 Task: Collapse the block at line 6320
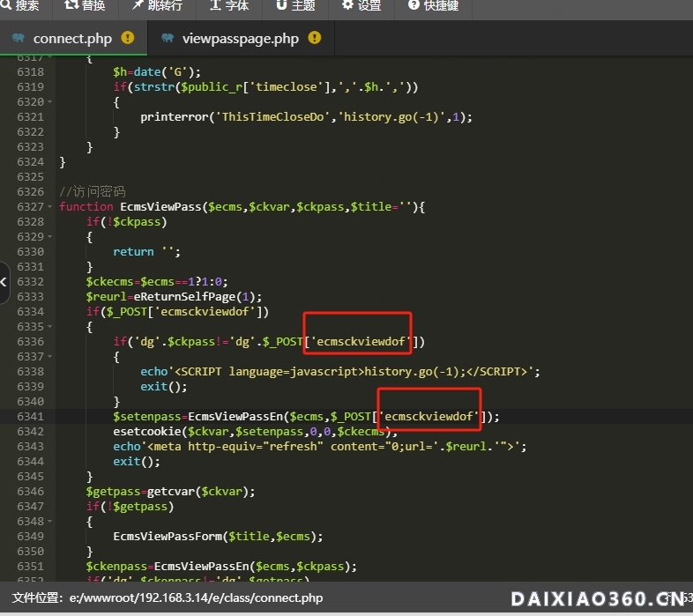(x=49, y=101)
